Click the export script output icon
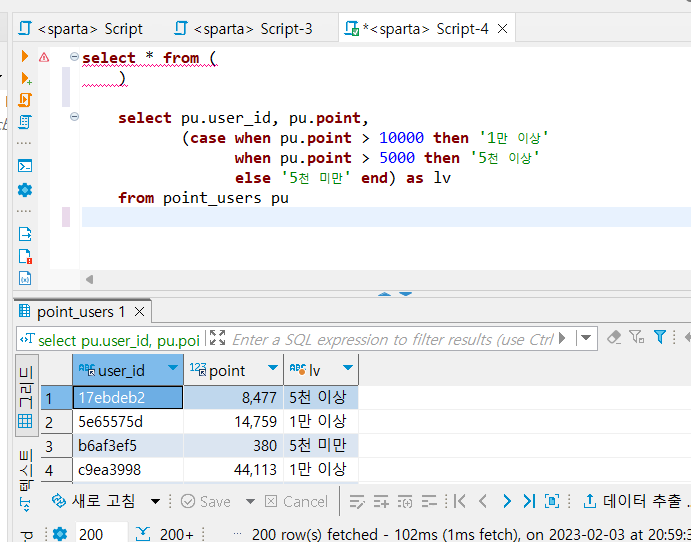This screenshot has height=542, width=691. [25, 234]
